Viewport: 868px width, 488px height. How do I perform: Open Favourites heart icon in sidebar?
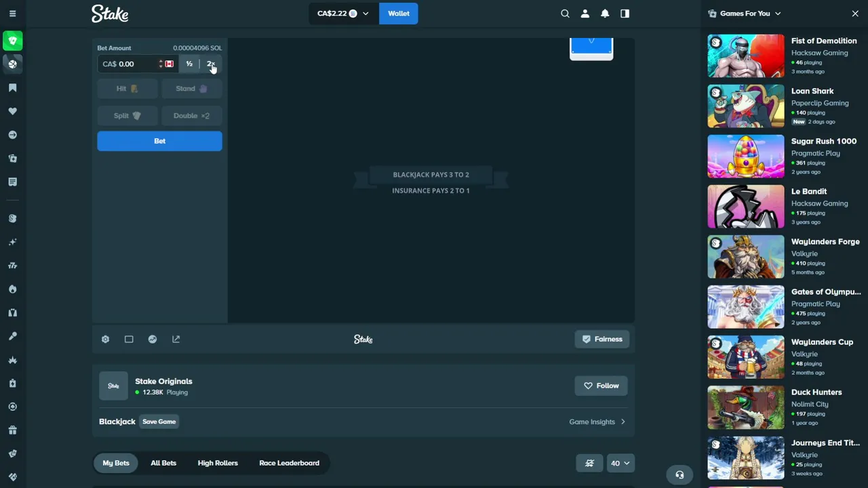tap(12, 111)
